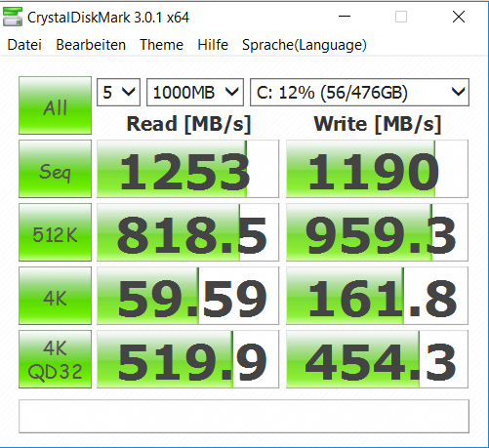Open the Datei menu

[x=24, y=45]
